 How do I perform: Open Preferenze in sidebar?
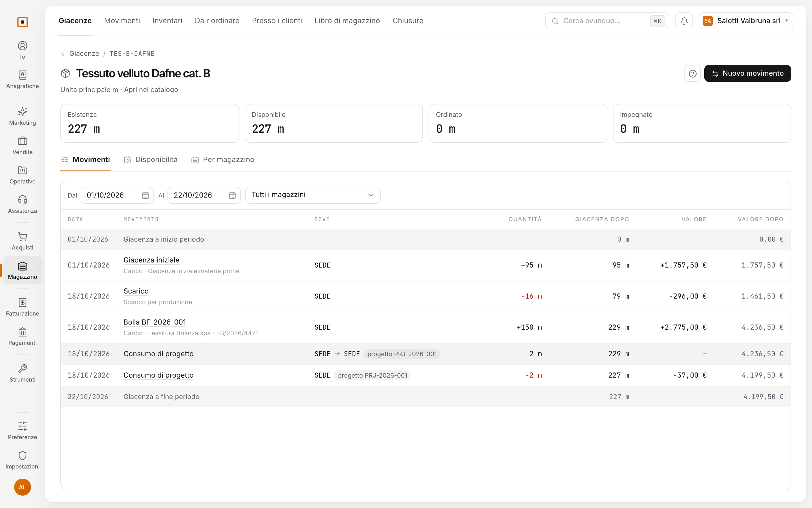[23, 431]
